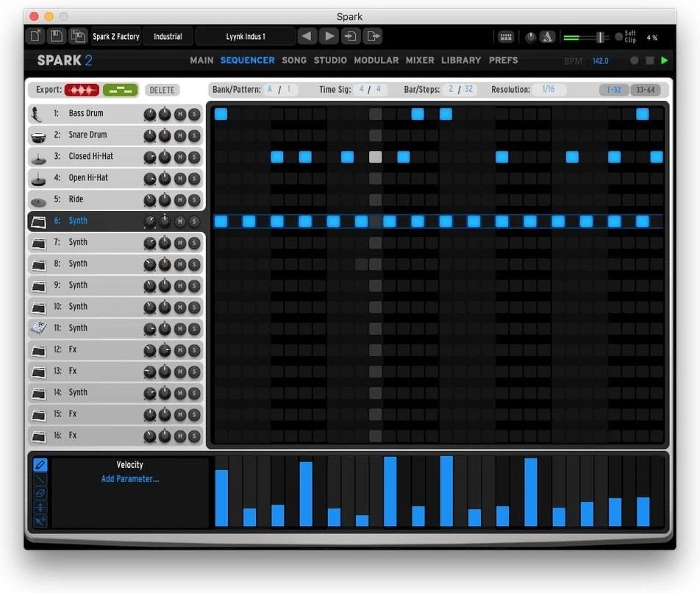
Task: Click the Closed Hi-Hat instrument icon
Action: click(38, 157)
